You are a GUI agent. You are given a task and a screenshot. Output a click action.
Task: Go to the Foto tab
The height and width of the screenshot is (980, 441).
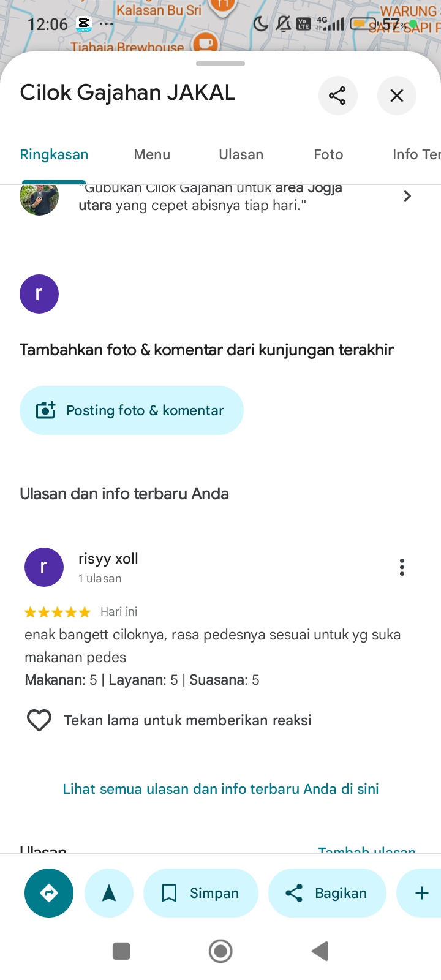[x=328, y=154]
